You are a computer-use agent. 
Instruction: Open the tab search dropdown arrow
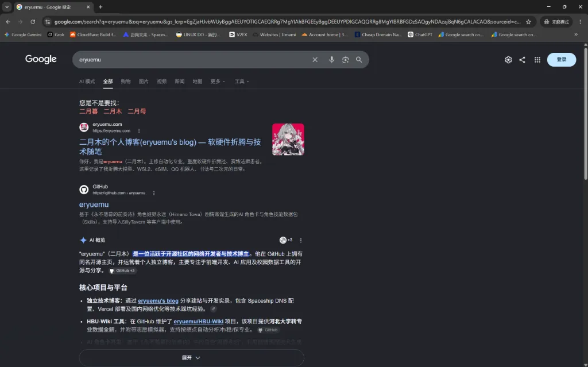click(7, 7)
